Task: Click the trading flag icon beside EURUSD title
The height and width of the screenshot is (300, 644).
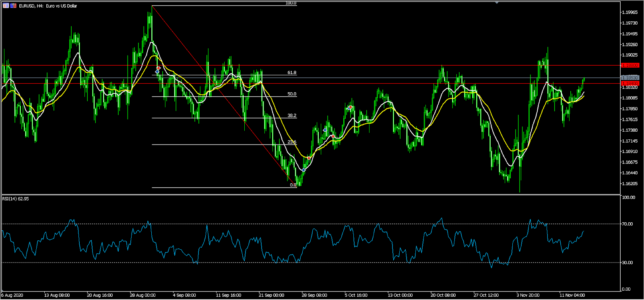Action: [x=13, y=6]
